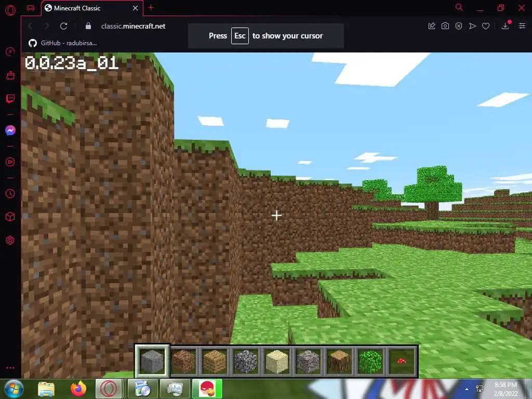Screen dimensions: 532x399
Task: Open GX Corner gamepad icon
Action: tap(31, 8)
